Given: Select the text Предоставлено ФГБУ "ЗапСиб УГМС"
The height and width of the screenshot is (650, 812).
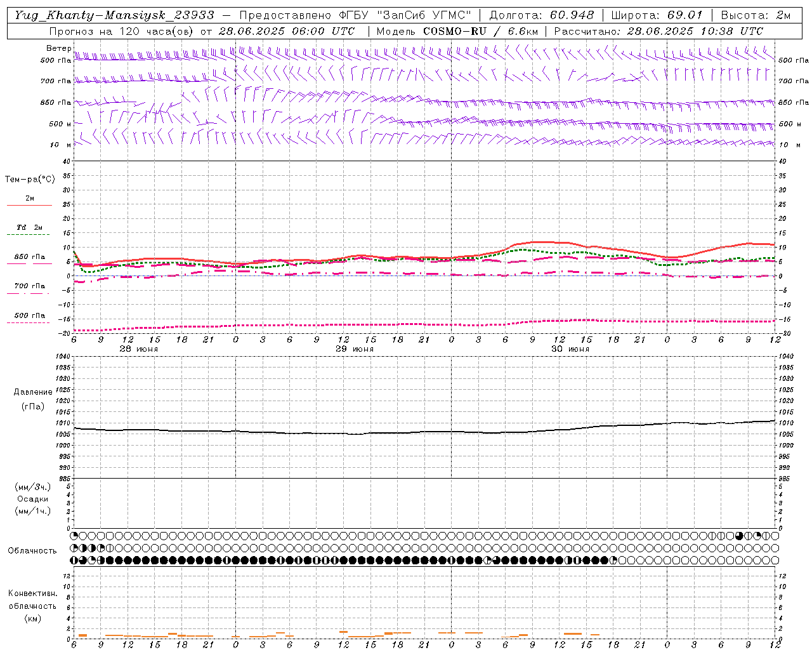Looking at the screenshot, I should [x=355, y=15].
